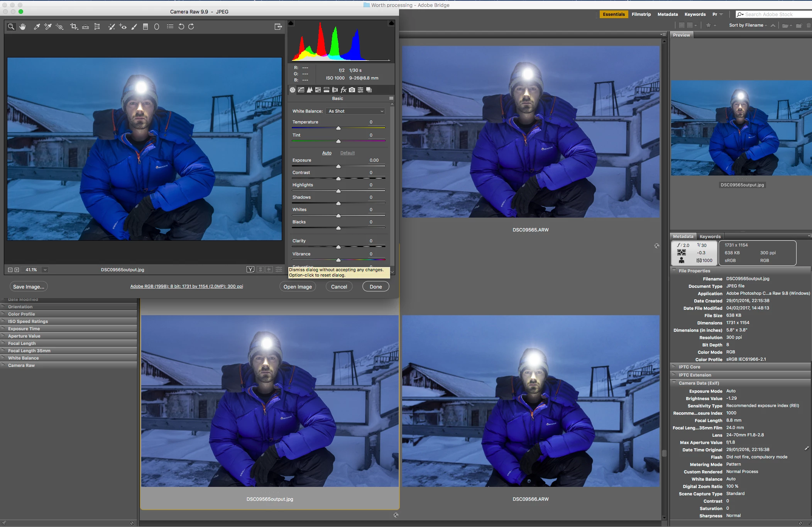
Task: Open the Effects fx panel tab
Action: tap(343, 90)
